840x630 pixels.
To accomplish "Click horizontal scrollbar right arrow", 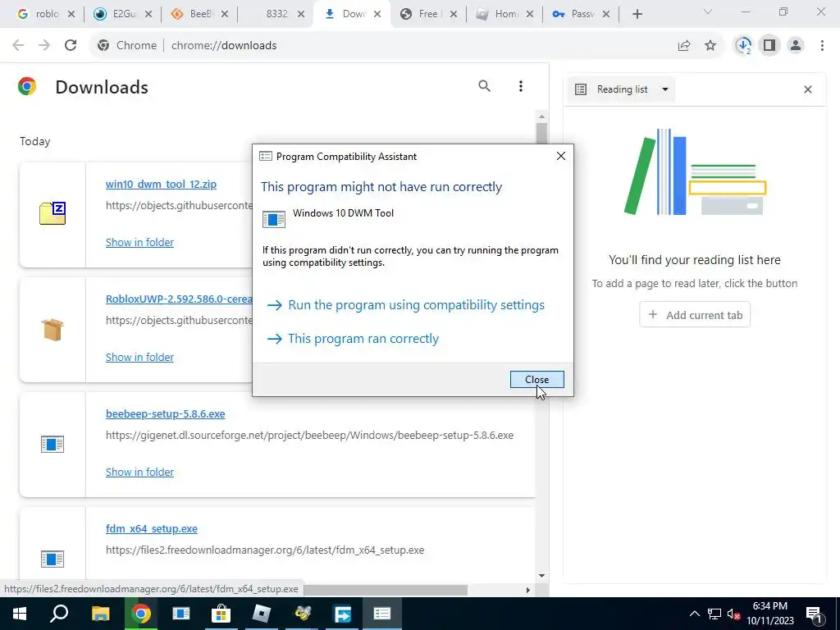I will (528, 590).
